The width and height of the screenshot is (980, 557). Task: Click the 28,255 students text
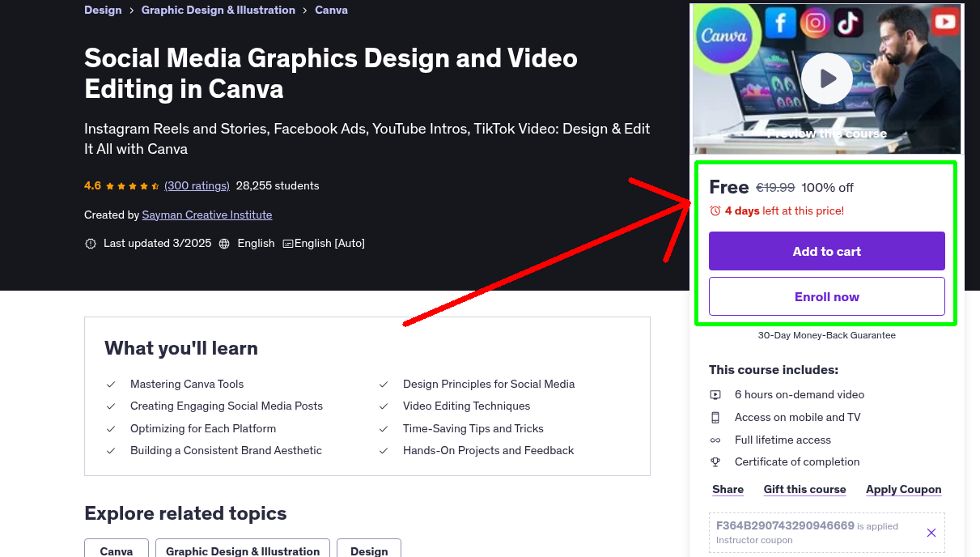click(x=278, y=185)
